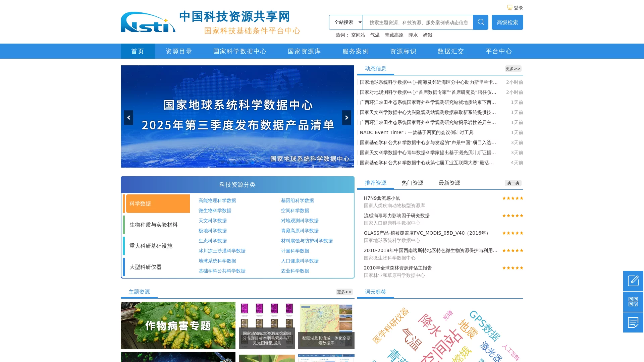Click the carousel previous arrow

tap(128, 117)
